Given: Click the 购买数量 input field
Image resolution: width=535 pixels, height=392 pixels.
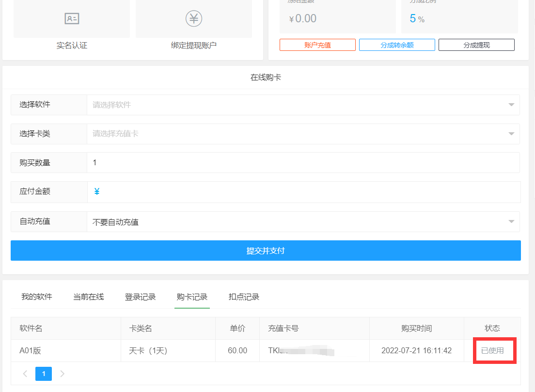Looking at the screenshot, I should (x=303, y=163).
